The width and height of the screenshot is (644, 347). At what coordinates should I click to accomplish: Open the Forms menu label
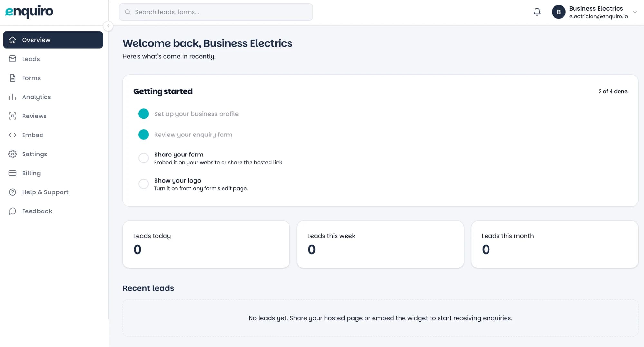coord(31,78)
